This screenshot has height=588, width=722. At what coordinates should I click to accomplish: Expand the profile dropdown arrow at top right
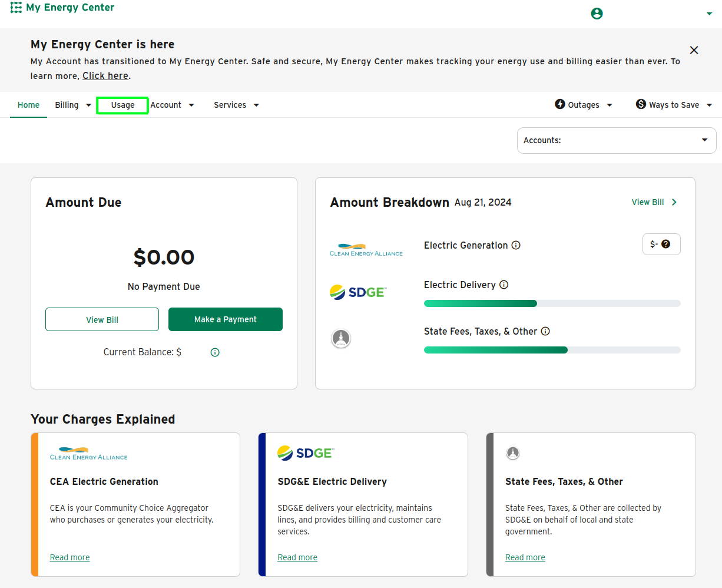(709, 14)
